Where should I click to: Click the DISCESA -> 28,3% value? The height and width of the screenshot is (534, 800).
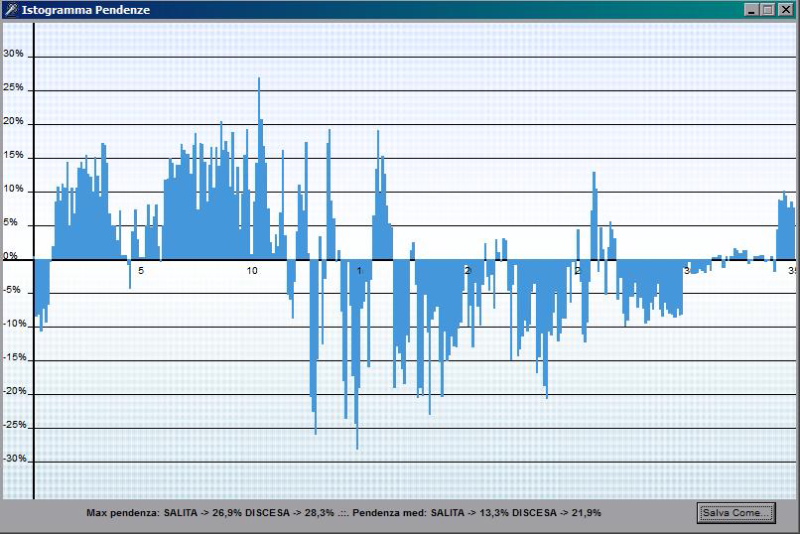click(x=290, y=513)
